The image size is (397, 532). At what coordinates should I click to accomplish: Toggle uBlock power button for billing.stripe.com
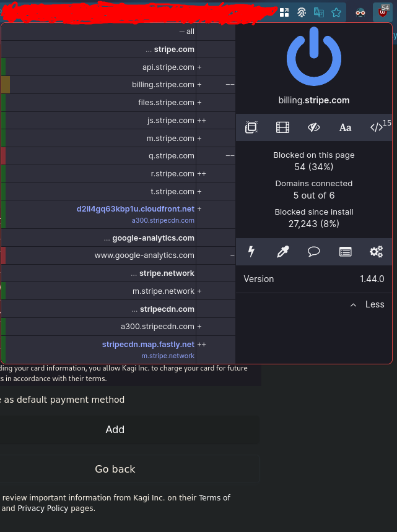(313, 56)
